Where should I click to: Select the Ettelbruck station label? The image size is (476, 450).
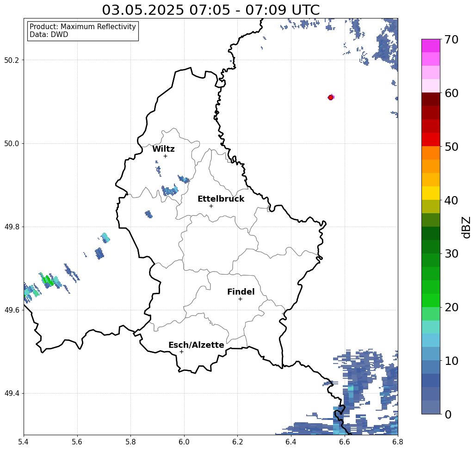[x=221, y=199]
